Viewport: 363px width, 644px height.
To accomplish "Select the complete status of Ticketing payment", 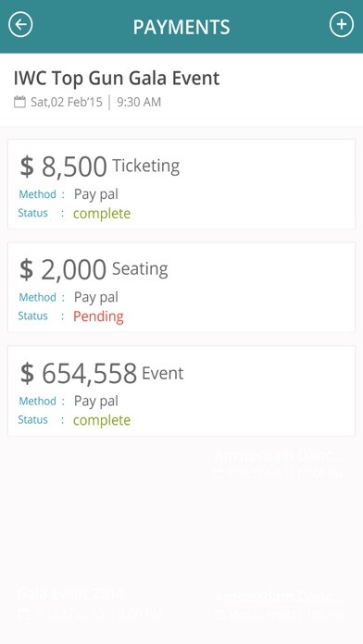I will (102, 214).
